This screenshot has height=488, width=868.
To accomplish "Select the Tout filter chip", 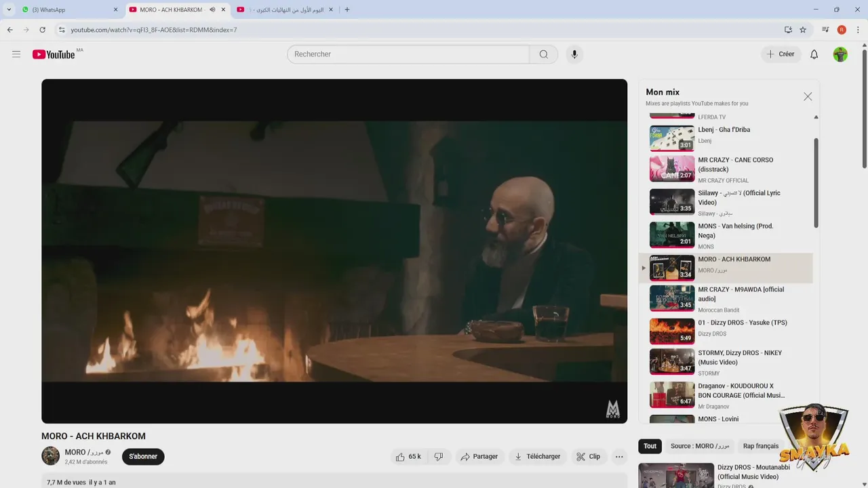I will [650, 446].
